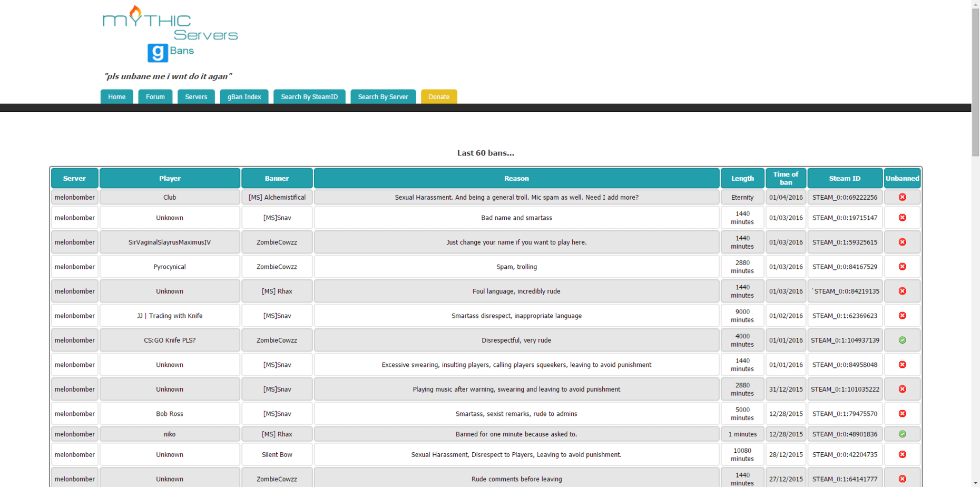Click the 10080 minutes length cell

[x=742, y=454]
